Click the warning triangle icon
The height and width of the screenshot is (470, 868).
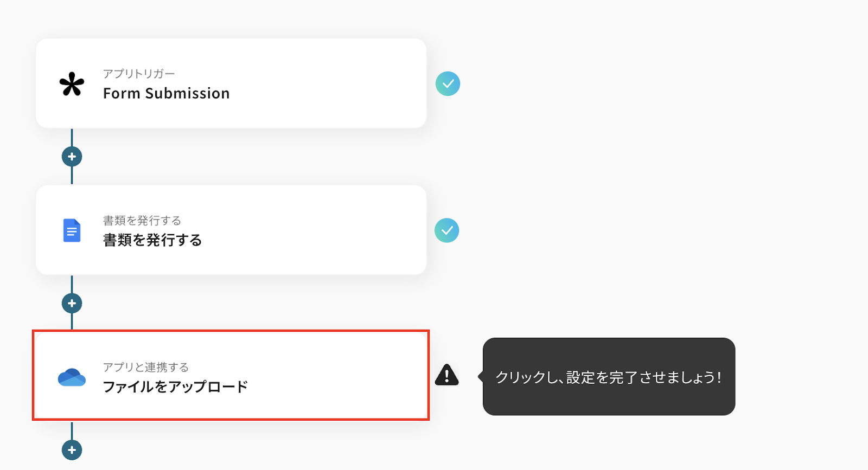coord(446,375)
